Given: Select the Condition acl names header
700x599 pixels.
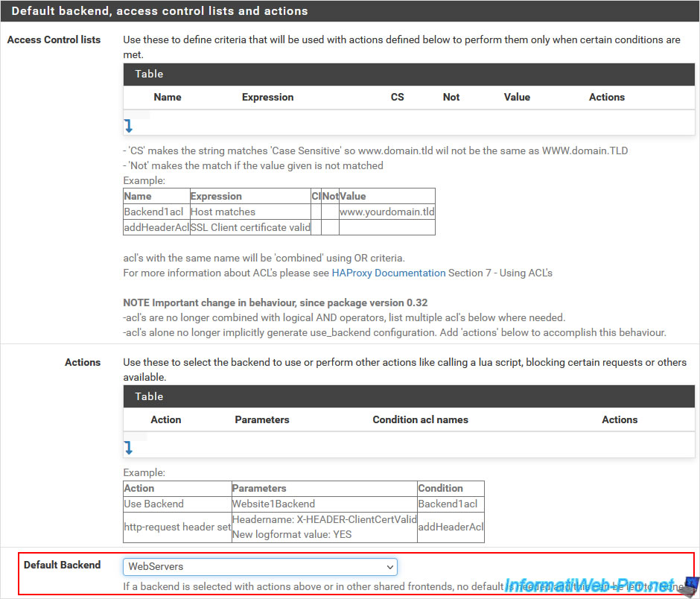Looking at the screenshot, I should click(x=421, y=420).
